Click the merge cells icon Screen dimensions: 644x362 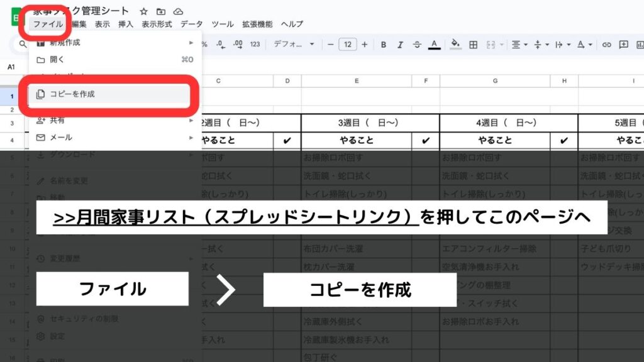coord(491,45)
